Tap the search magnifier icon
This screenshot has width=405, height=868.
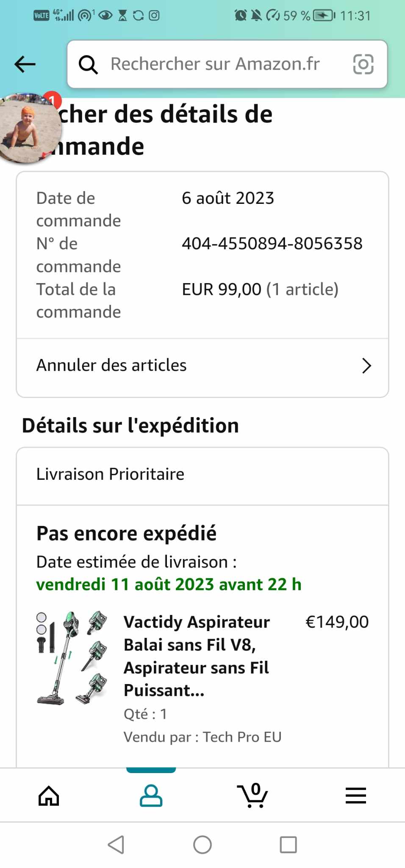point(88,64)
